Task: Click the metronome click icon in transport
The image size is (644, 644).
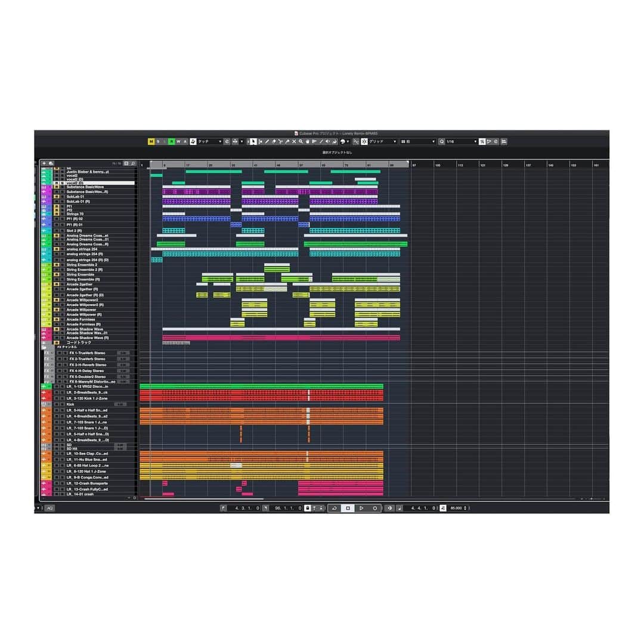Action: (399, 508)
